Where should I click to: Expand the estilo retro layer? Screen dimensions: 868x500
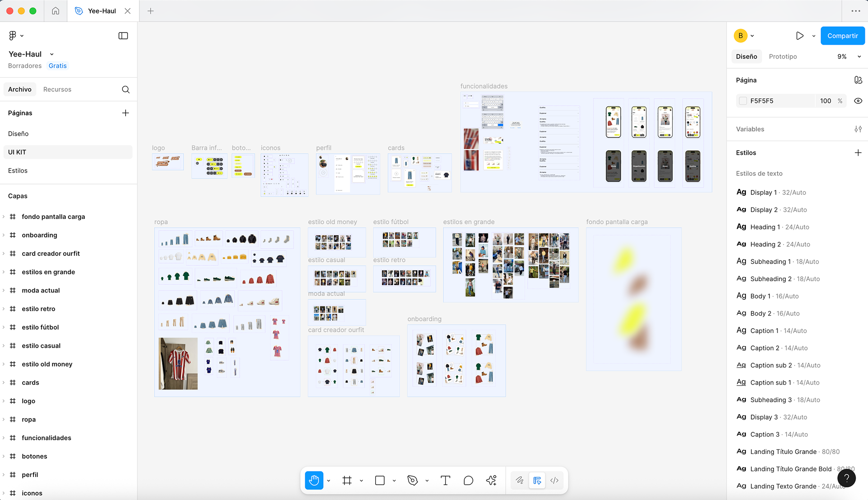coord(4,309)
